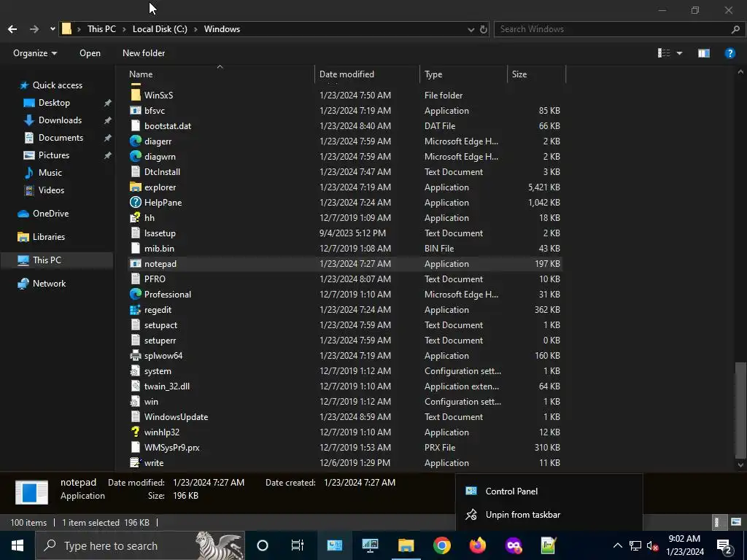747x560 pixels.
Task: Select This PC in breadcrumb
Action: coord(101,29)
